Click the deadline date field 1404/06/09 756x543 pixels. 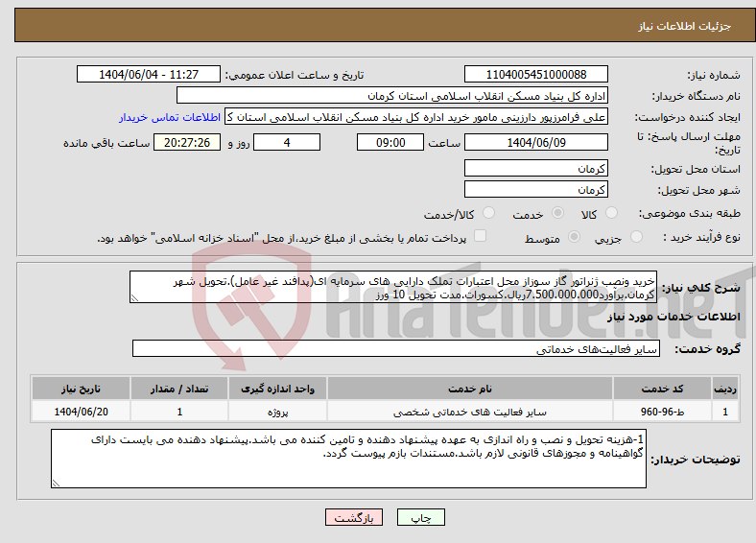tap(535, 142)
